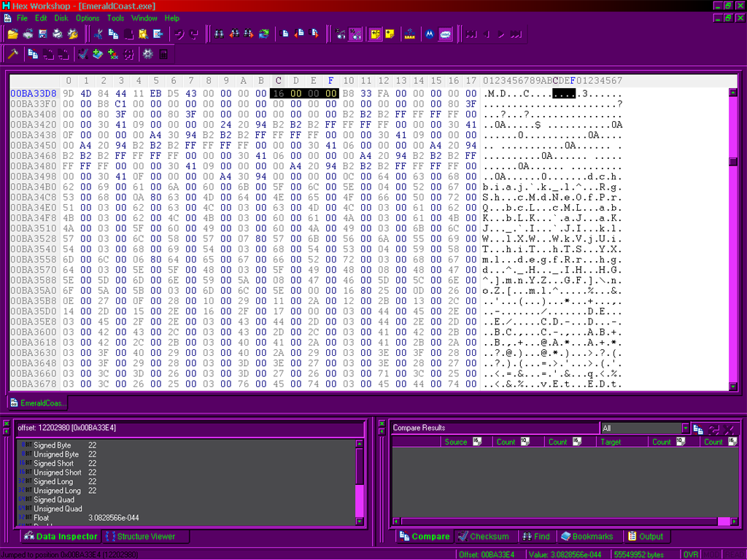Open the Options menu
This screenshot has width=747, height=560.
coord(88,18)
